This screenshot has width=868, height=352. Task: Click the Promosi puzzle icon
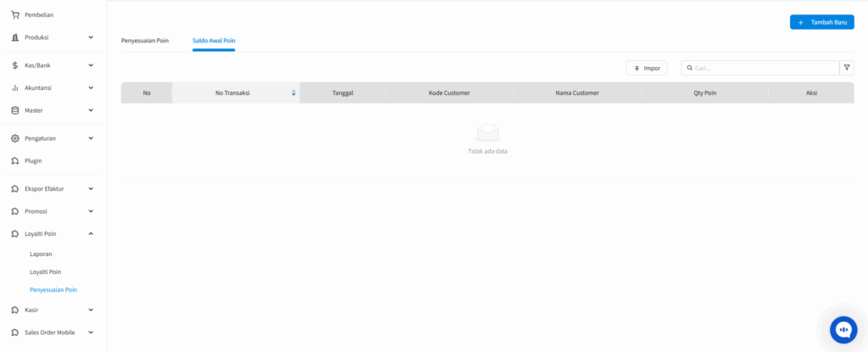(15, 211)
